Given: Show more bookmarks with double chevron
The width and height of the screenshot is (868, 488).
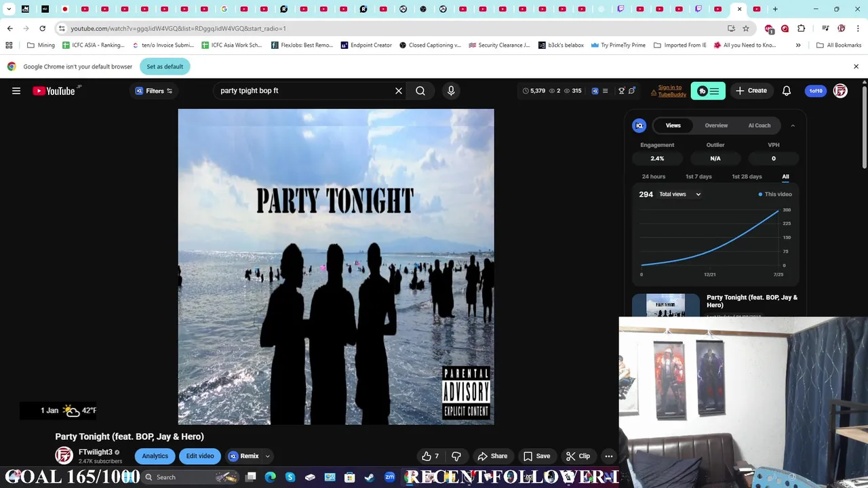Looking at the screenshot, I should coord(798,45).
